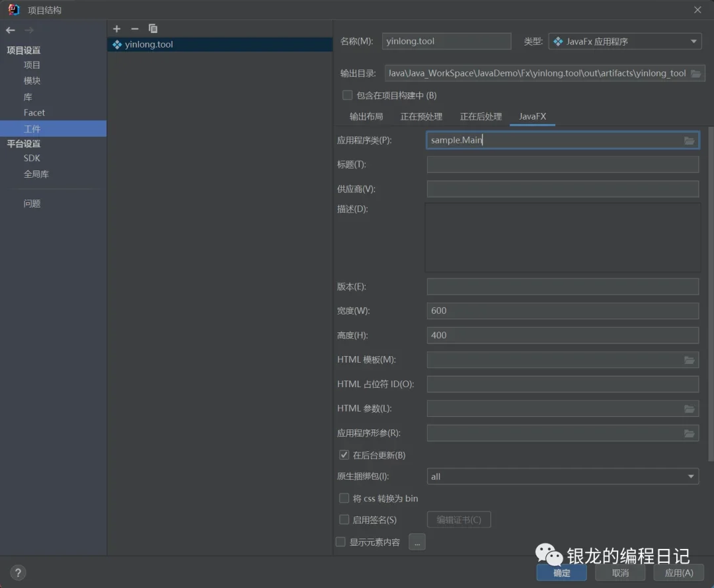Open help via the question mark icon
Screen dimensions: 714x588
point(17,572)
